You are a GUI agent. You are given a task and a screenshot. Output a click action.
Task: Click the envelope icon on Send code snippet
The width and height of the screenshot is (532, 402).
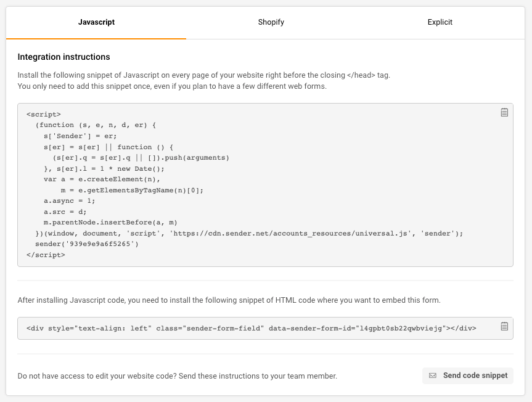coord(433,375)
